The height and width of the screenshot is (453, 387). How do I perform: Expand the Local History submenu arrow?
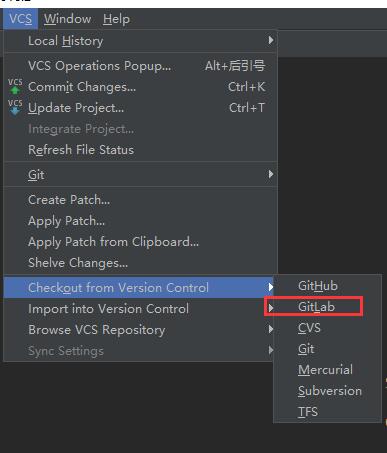coord(271,40)
